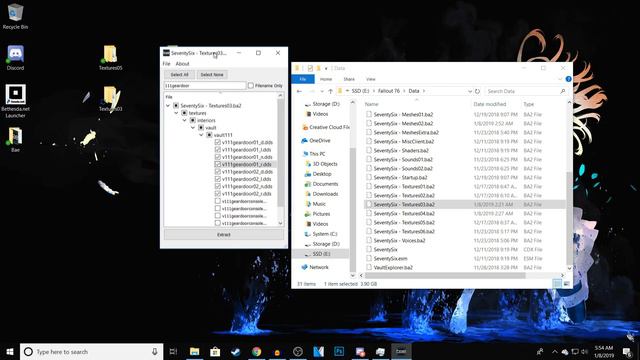
Task: Uncheck v111geardoor01_l.dds
Action: [218, 149]
